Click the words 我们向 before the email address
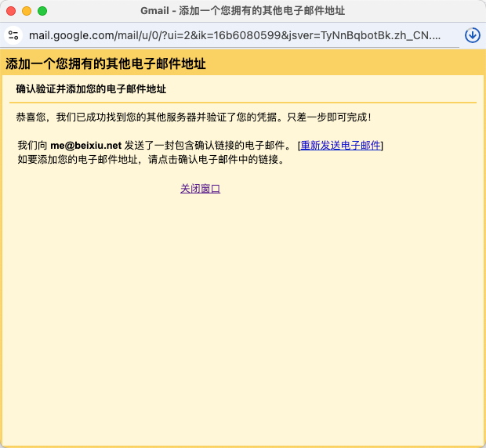 pos(32,145)
